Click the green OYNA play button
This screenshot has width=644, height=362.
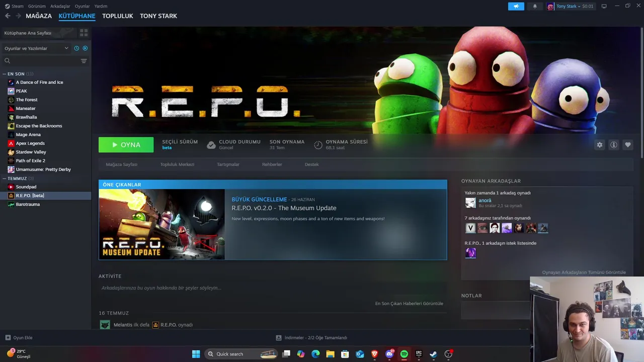(x=126, y=145)
